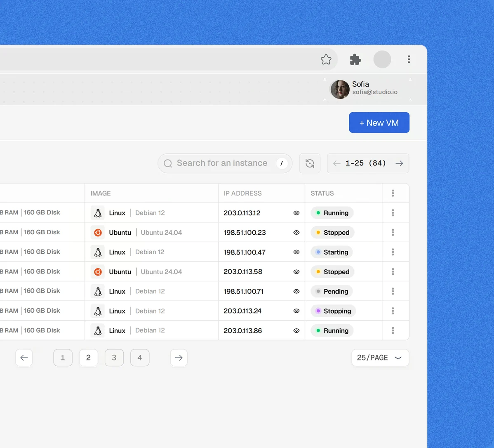This screenshot has width=494, height=448.
Task: Expand the 25/PAGE dropdown
Action: pyautogui.click(x=380, y=358)
